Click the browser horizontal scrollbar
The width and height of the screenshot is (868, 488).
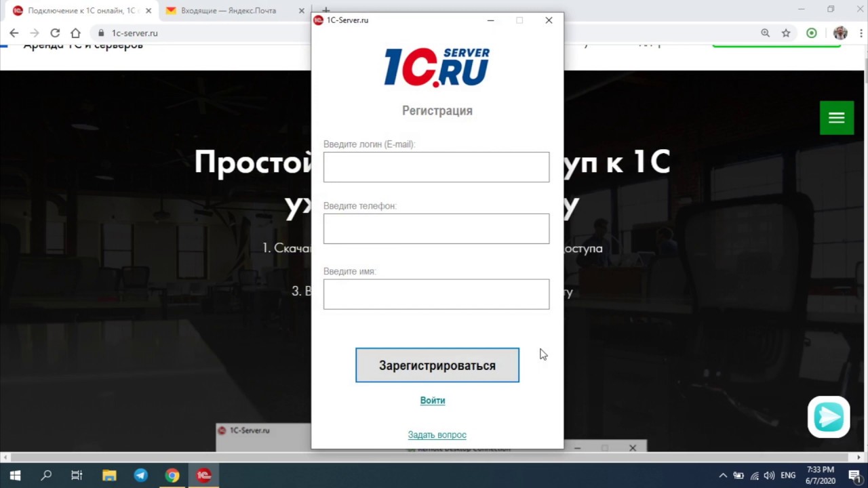(431, 457)
